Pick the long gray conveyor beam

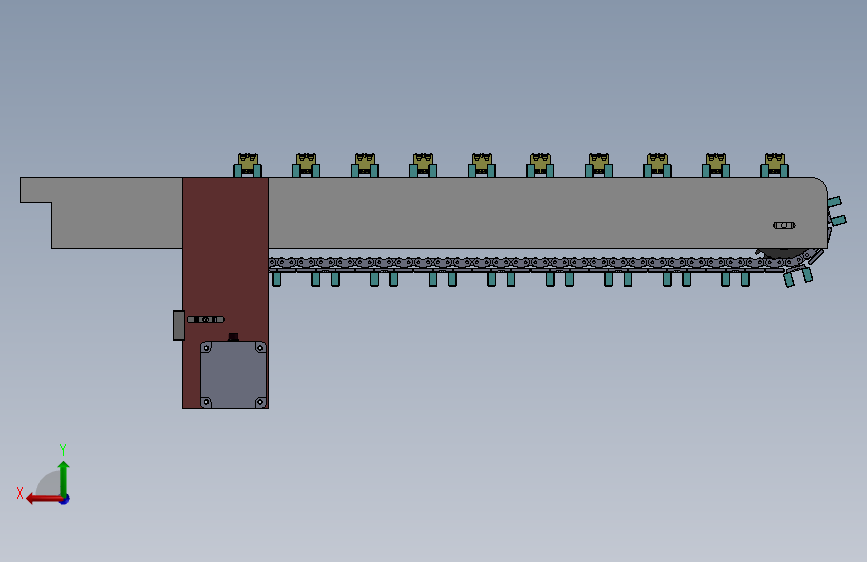(x=424, y=213)
